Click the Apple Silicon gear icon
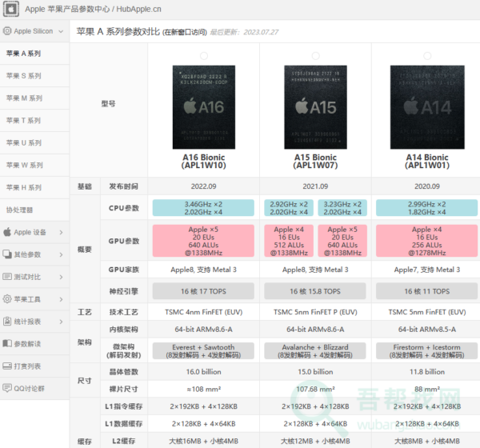 7,31
